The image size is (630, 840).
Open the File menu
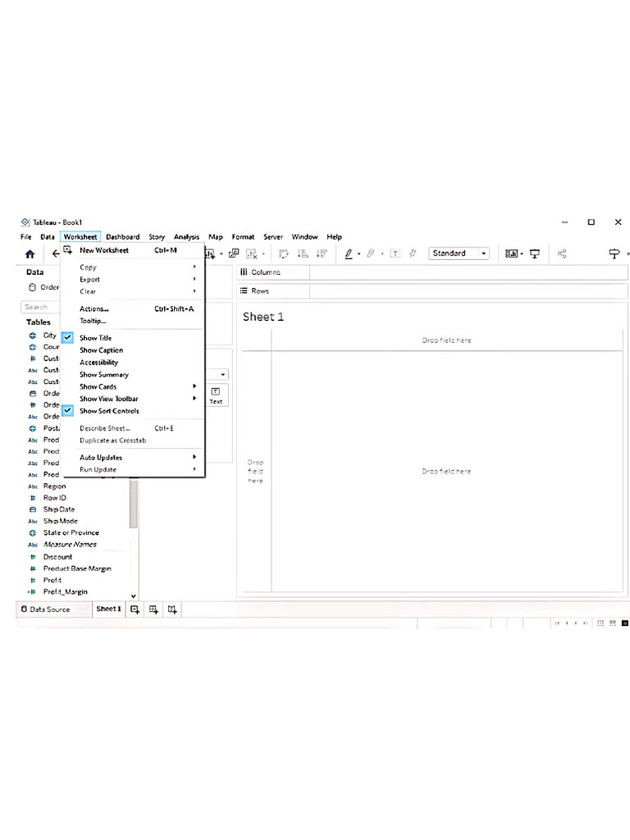pos(25,237)
